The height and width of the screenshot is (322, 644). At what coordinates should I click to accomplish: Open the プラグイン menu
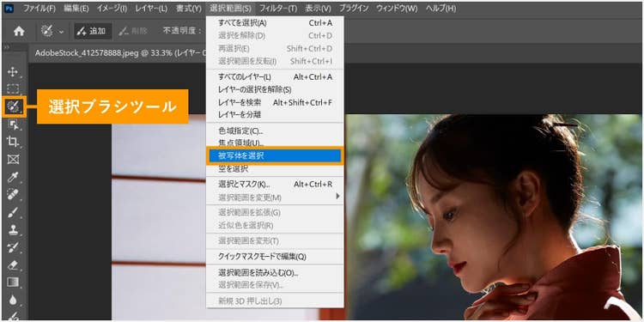coord(354,9)
